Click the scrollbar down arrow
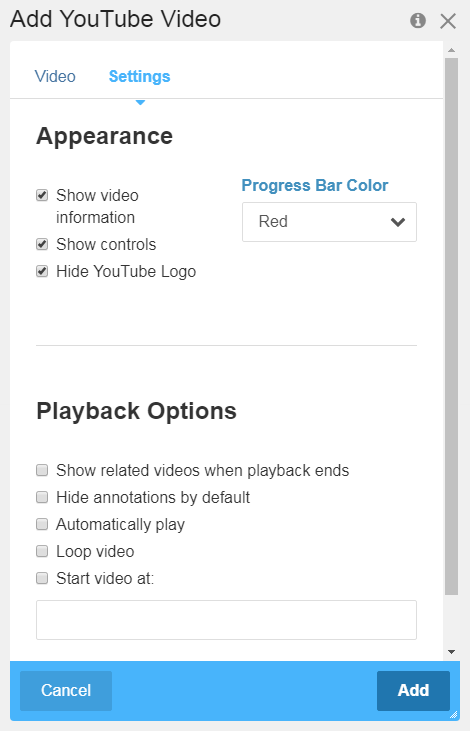 pyautogui.click(x=451, y=652)
